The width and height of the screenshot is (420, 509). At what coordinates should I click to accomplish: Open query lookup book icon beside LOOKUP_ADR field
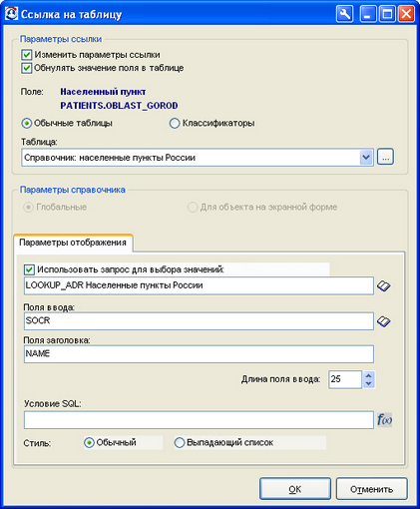point(384,285)
